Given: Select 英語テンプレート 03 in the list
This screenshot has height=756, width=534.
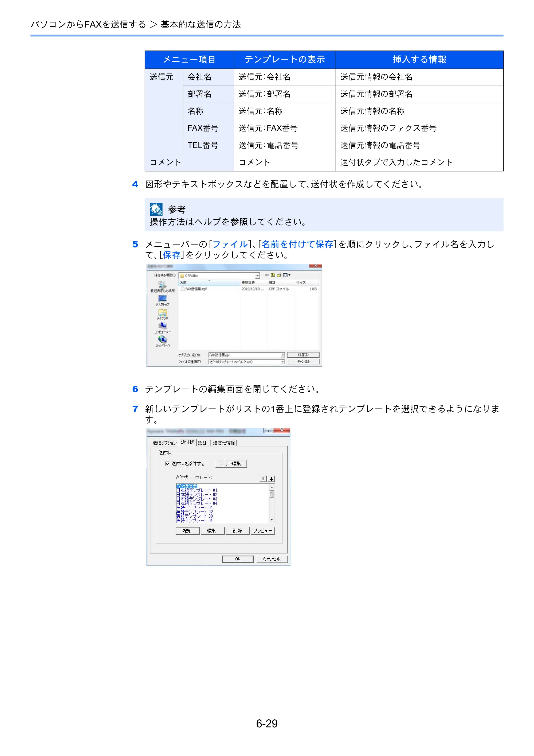Looking at the screenshot, I should point(195,516).
